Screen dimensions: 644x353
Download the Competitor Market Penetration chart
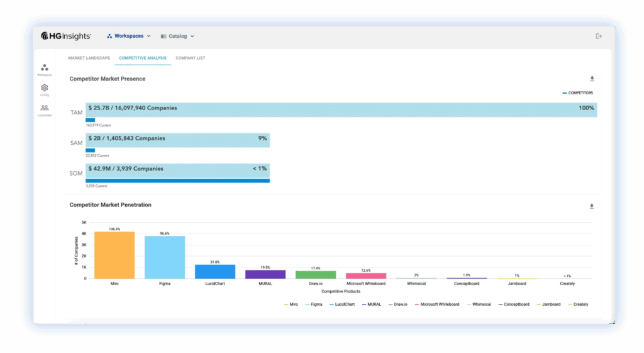coord(592,206)
